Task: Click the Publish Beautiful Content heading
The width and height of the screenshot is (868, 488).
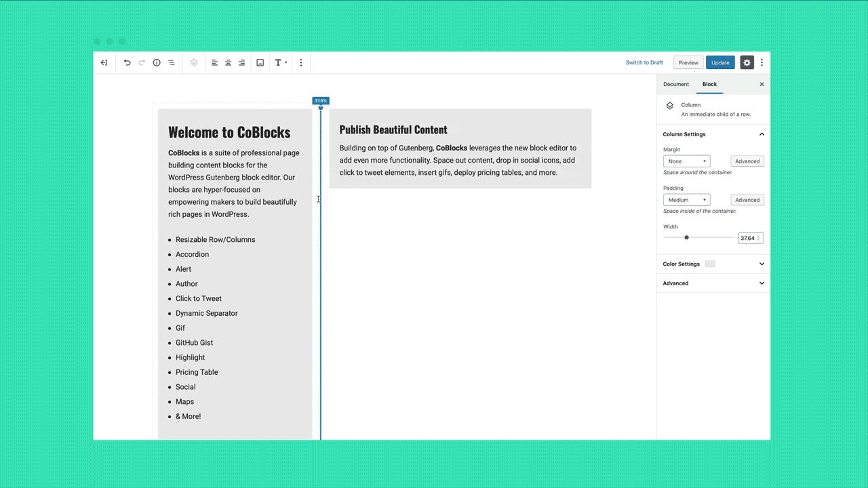Action: [393, 129]
